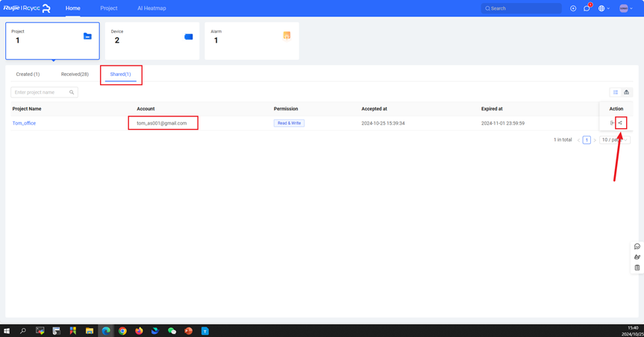Open the user avatar account menu
This screenshot has width=644, height=337.
point(625,8)
